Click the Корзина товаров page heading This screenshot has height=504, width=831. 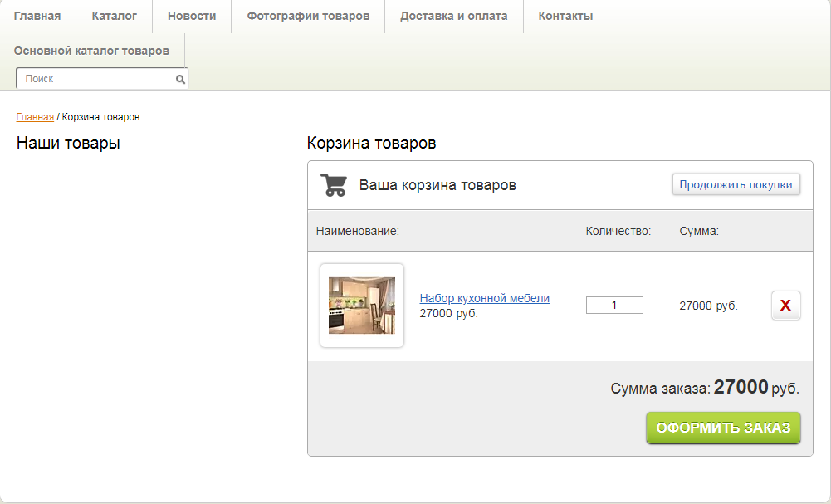(x=372, y=143)
